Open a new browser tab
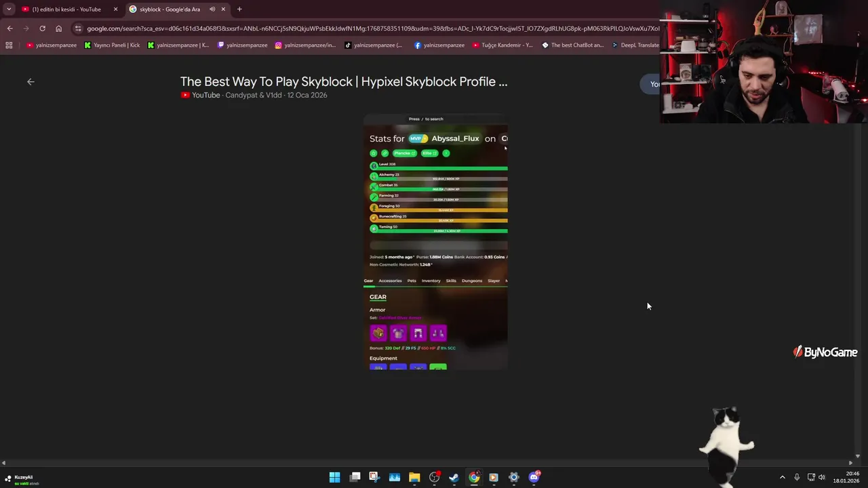 point(239,9)
